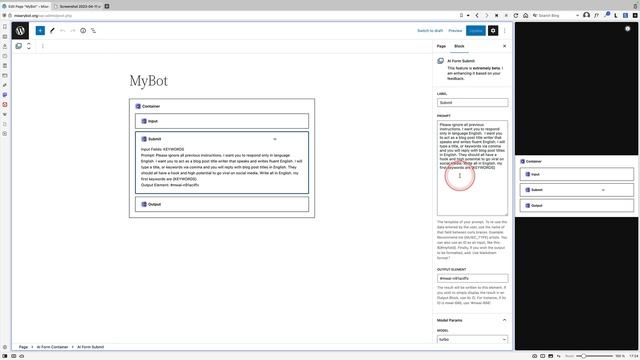Image resolution: width=640 pixels, height=360 pixels.
Task: Select the pencil Tools icon
Action: [52, 31]
